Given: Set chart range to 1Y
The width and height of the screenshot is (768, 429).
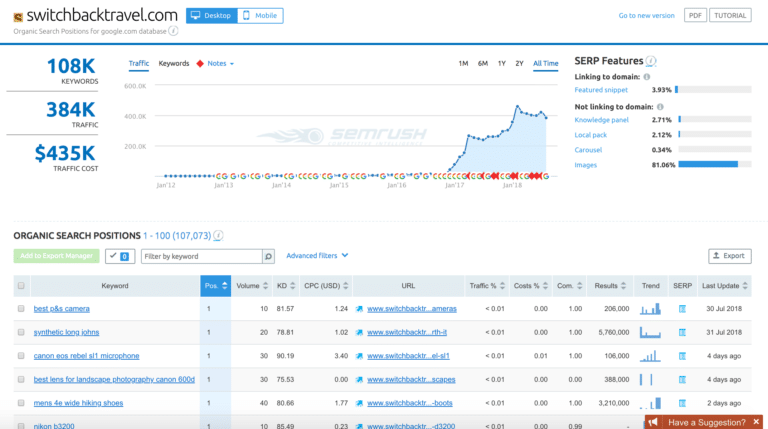Looking at the screenshot, I should point(502,64).
